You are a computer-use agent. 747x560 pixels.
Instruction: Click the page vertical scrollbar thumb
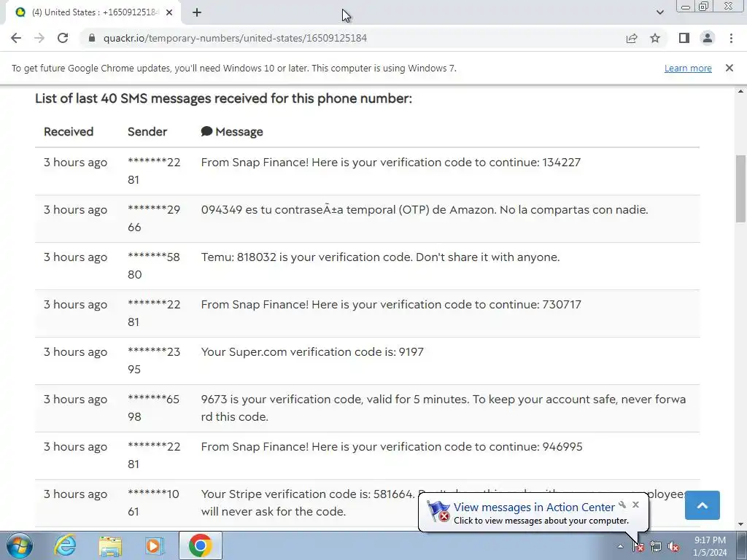point(741,187)
